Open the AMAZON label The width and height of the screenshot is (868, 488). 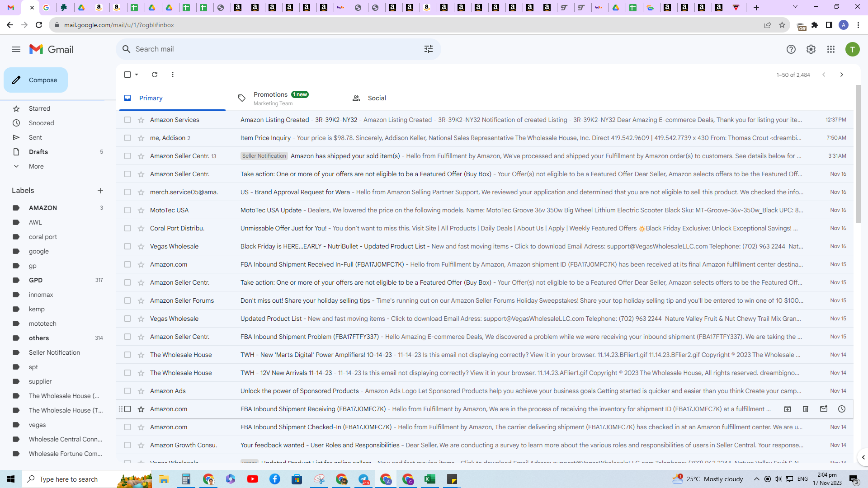(x=43, y=208)
